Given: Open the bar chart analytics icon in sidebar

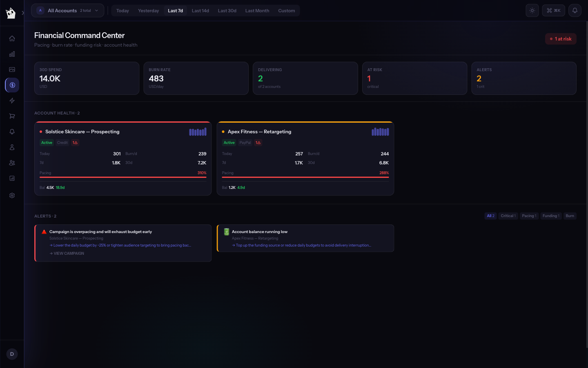Looking at the screenshot, I should coord(12,54).
